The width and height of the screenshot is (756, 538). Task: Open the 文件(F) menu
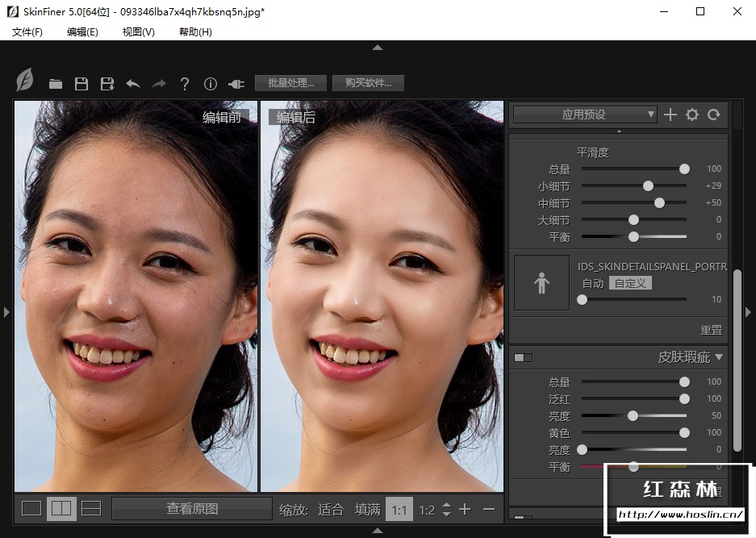tap(27, 31)
